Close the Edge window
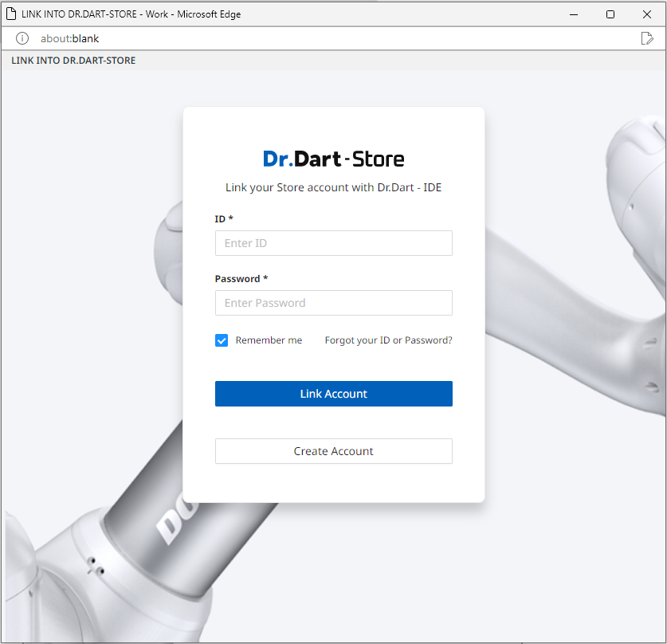The image size is (667, 644). 647,14
